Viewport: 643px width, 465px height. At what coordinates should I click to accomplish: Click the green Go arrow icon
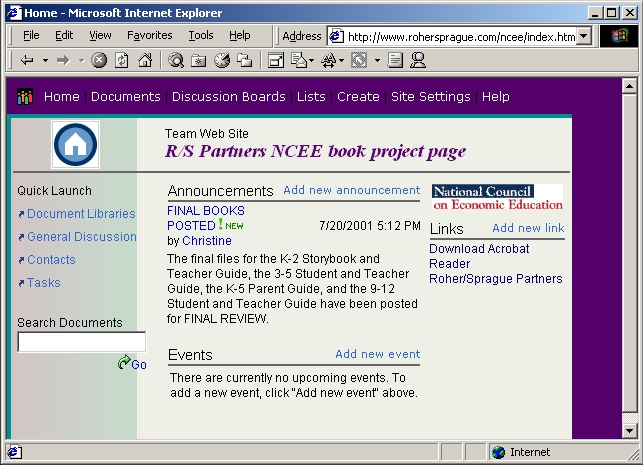point(124,362)
